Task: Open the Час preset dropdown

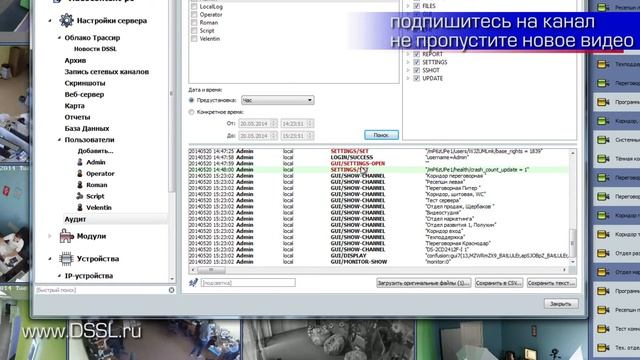Action: point(278,100)
